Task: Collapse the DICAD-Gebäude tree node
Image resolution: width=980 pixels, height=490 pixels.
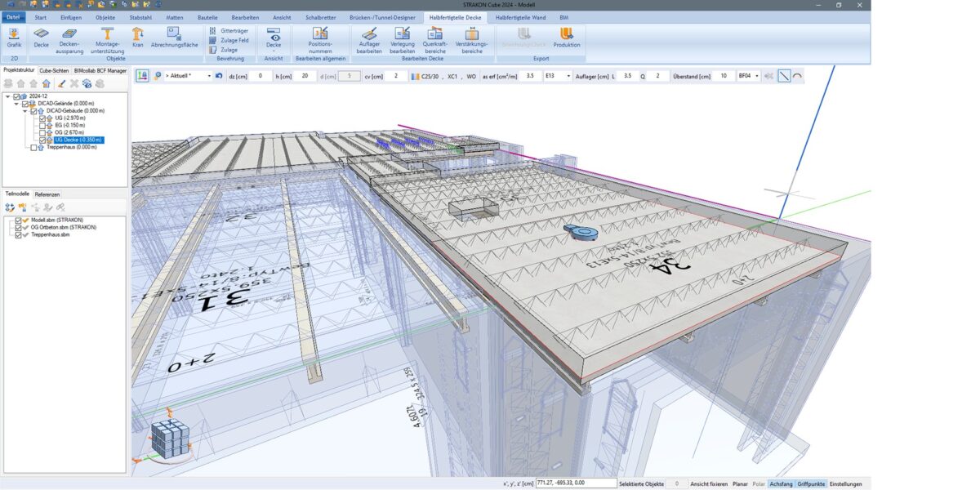Action: pyautogui.click(x=25, y=111)
